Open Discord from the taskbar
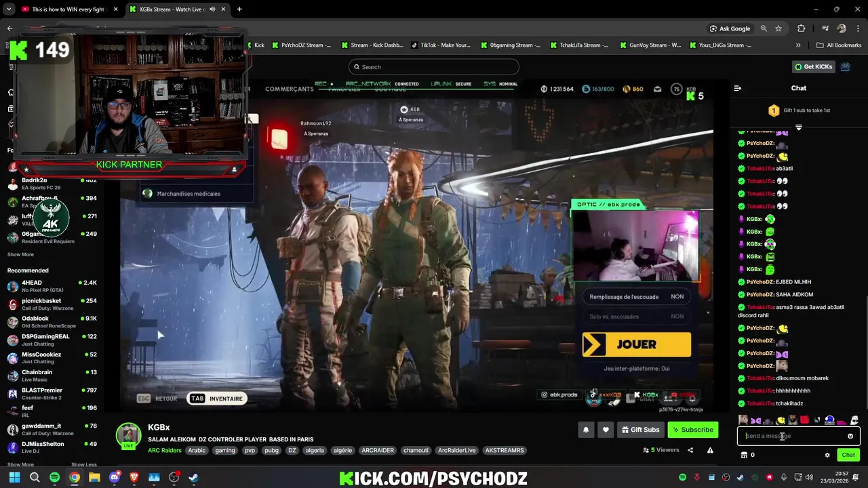 114,478
